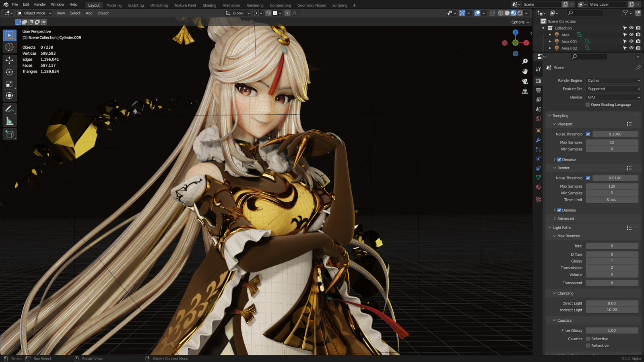Open the Render menu
The image size is (644, 362).
click(40, 4)
